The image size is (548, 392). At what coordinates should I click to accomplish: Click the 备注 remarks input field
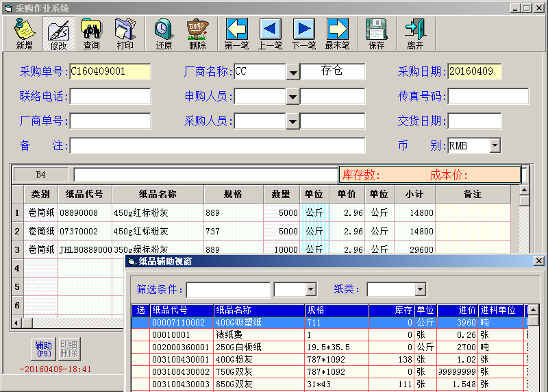coord(217,145)
